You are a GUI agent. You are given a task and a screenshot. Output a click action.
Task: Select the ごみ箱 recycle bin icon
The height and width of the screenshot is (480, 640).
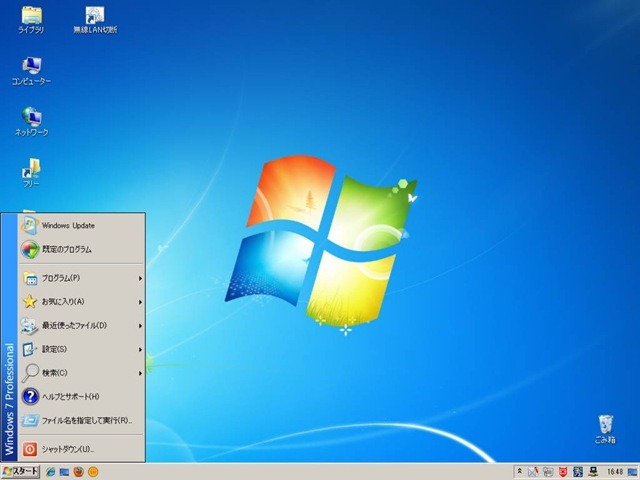pos(605,429)
